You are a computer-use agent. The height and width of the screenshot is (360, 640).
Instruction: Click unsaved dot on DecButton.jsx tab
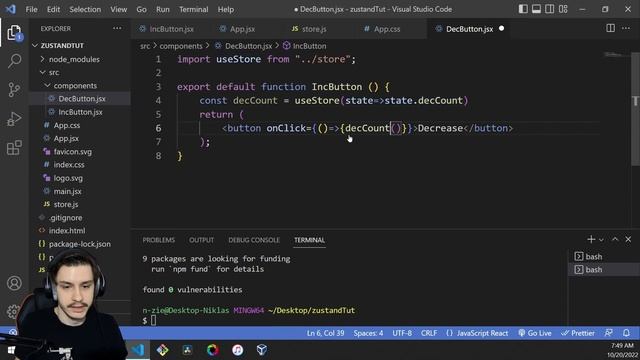[501, 28]
